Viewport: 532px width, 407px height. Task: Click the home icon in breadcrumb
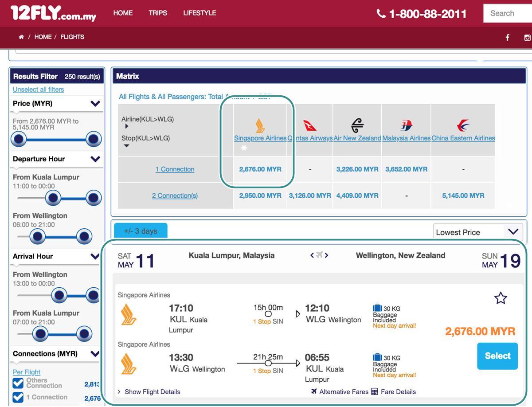21,37
